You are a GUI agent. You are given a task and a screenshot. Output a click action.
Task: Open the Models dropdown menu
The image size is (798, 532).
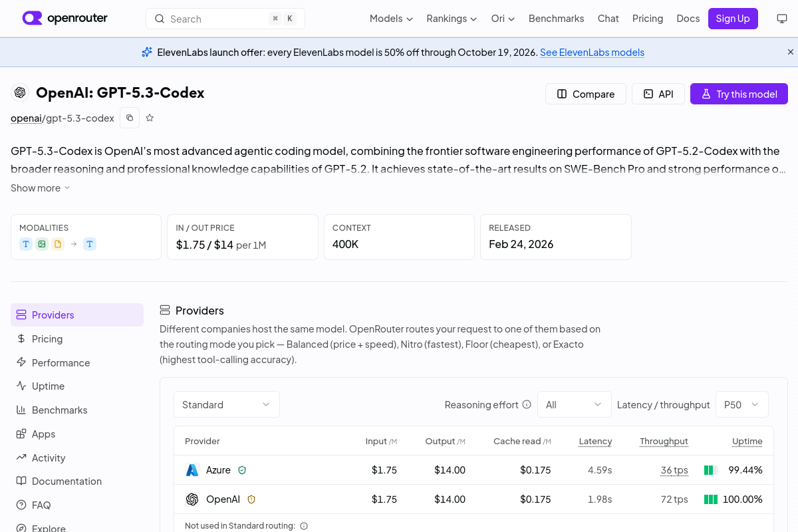point(391,19)
